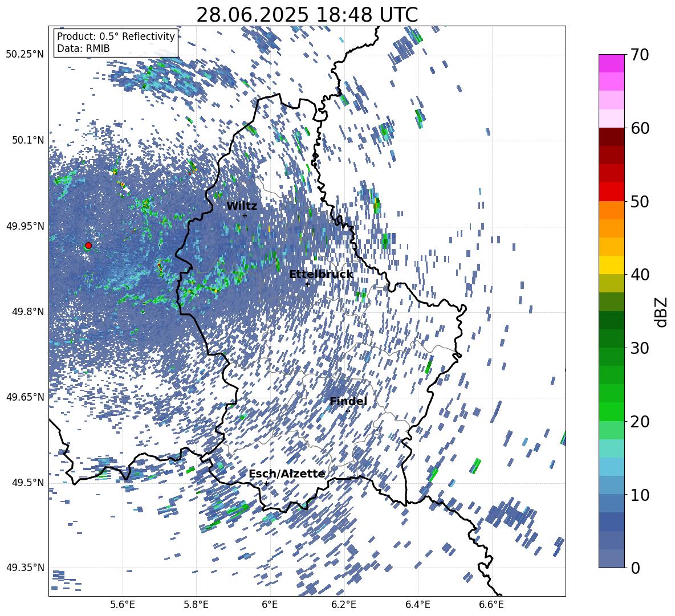Click the 49.35°N latitude label
This screenshot has height=616, width=675.
tap(25, 568)
